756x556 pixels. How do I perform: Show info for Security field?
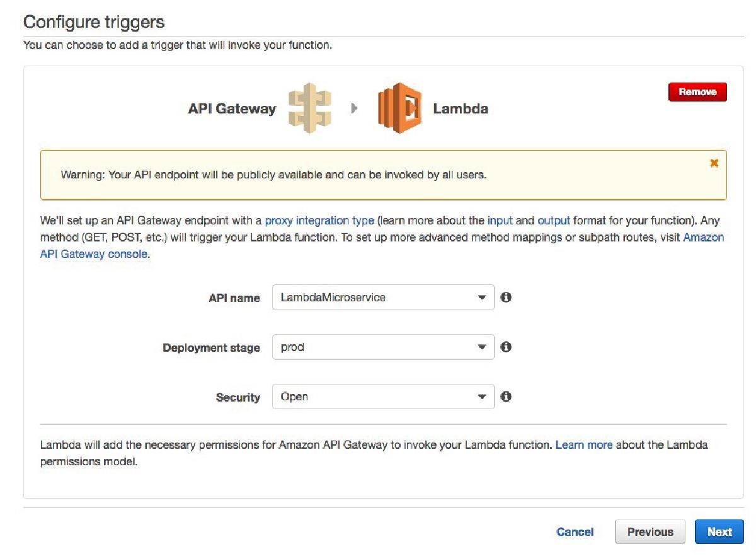(x=506, y=397)
